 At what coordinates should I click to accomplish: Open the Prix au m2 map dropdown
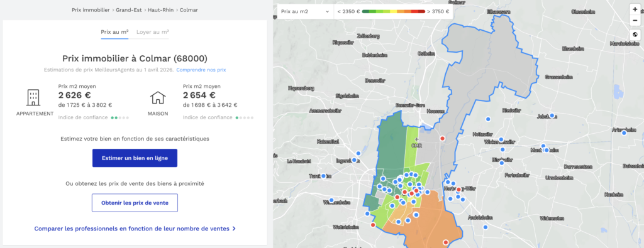tap(305, 11)
